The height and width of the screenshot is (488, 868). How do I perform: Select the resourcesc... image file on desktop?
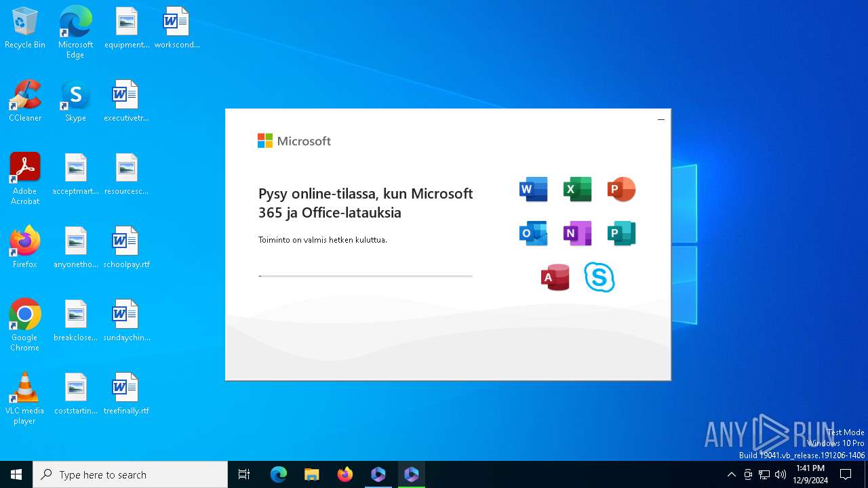click(126, 175)
